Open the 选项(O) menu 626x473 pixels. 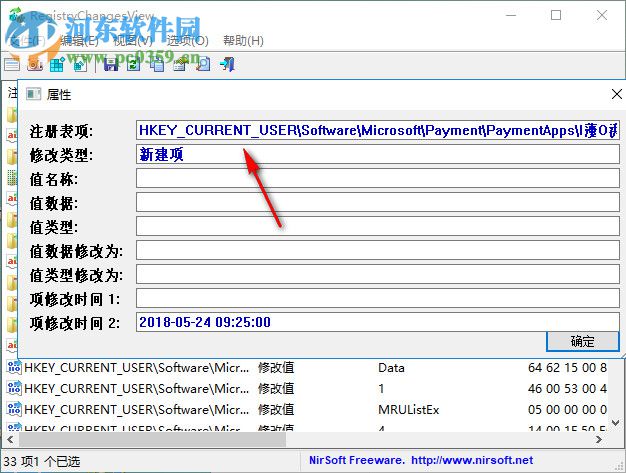[188, 41]
